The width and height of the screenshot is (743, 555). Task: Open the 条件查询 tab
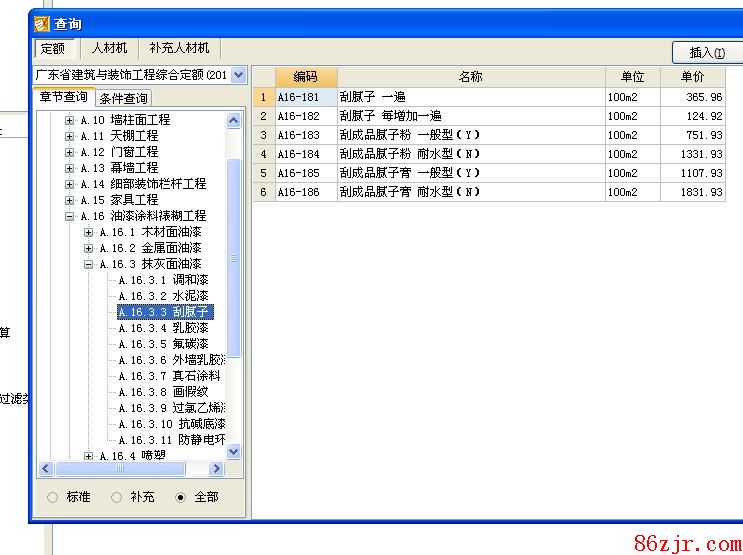123,98
